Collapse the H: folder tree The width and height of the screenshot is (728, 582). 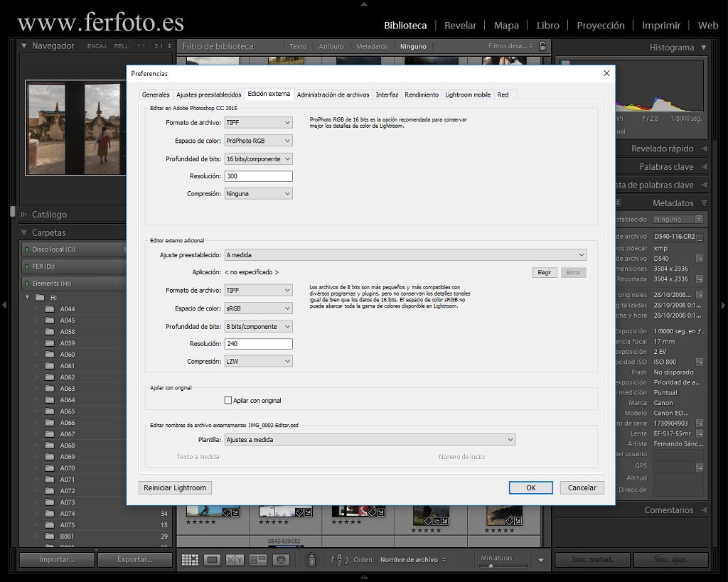(x=28, y=298)
